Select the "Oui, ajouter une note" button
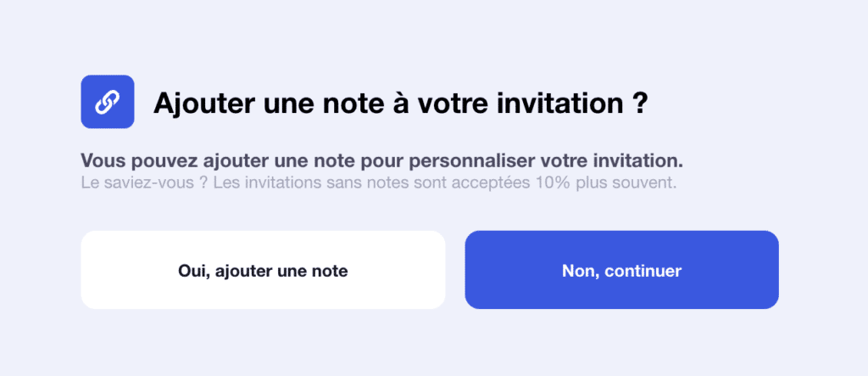868x376 pixels. coord(263,270)
